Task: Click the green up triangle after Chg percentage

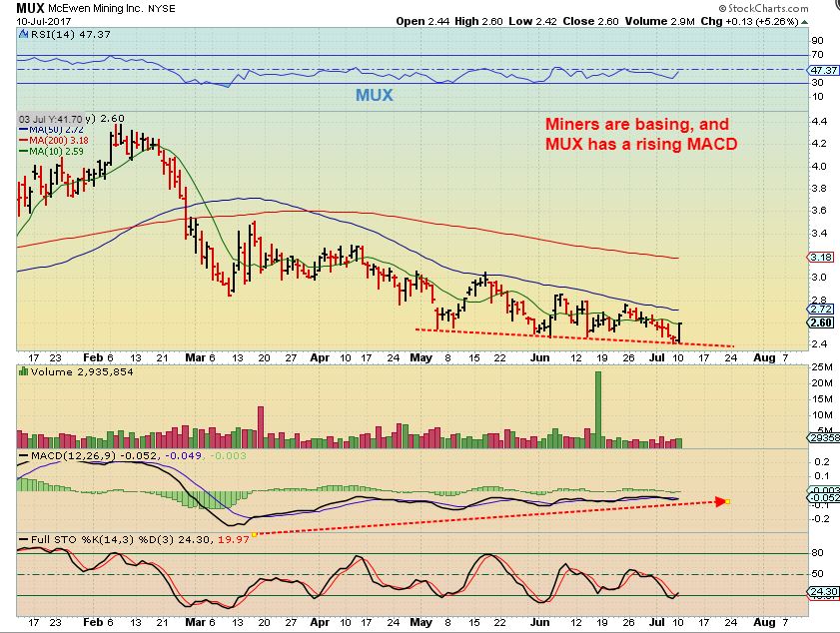Action: (805, 22)
